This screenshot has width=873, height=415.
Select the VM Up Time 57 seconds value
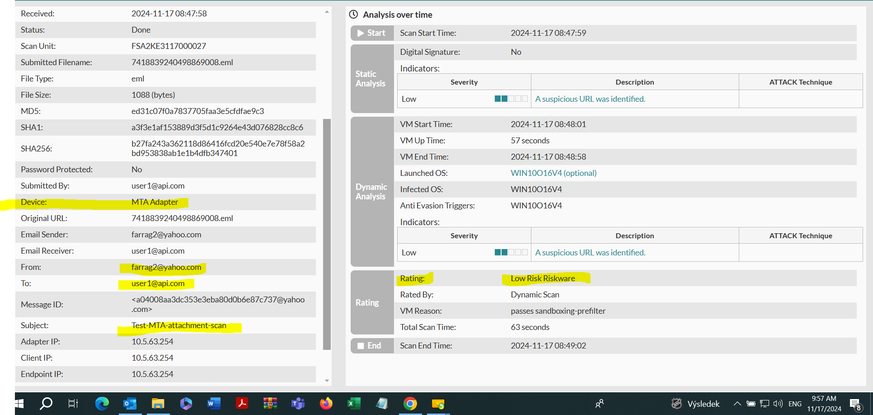(x=530, y=140)
